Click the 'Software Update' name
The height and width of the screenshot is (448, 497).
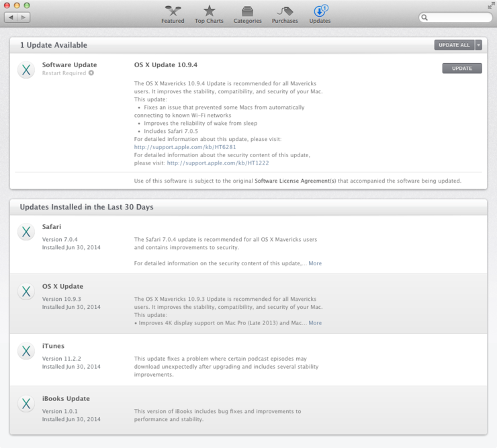(69, 64)
